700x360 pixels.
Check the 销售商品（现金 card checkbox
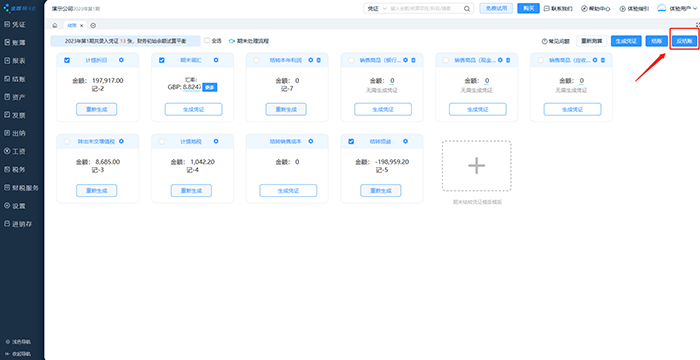(x=446, y=60)
